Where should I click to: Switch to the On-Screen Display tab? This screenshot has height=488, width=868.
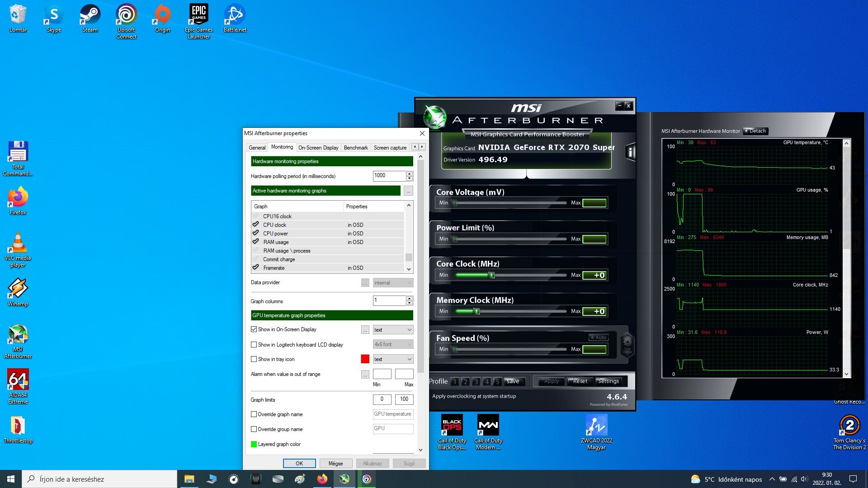[x=318, y=148]
